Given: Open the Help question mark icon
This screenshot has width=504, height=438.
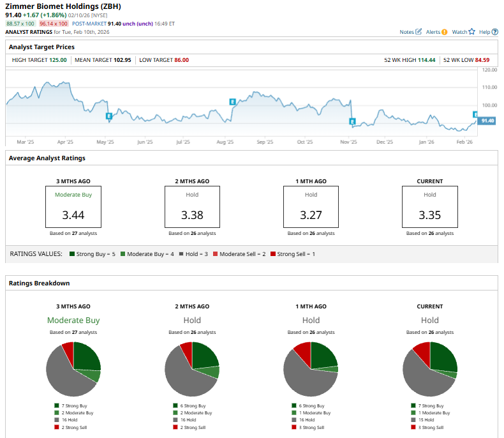Looking at the screenshot, I should [495, 31].
